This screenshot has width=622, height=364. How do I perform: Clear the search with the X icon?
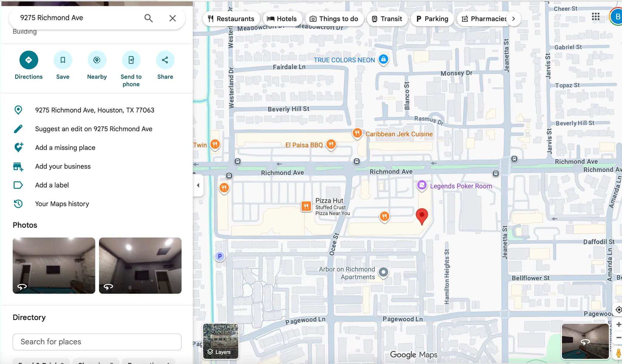173,18
